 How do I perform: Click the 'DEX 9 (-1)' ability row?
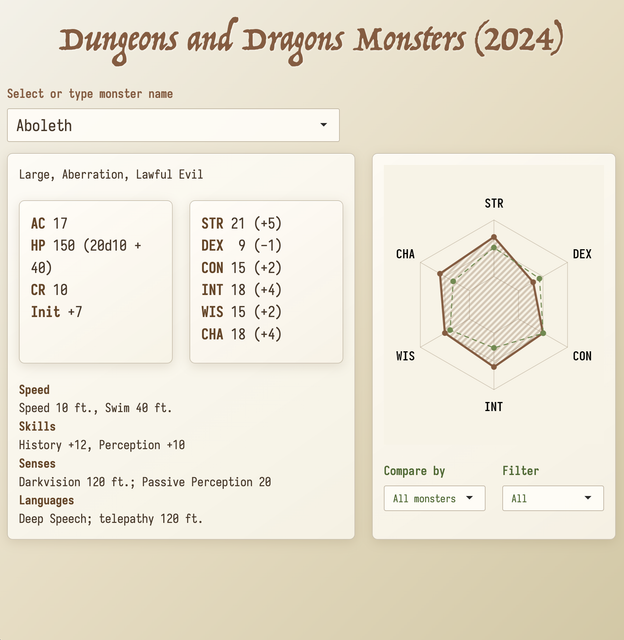point(241,245)
